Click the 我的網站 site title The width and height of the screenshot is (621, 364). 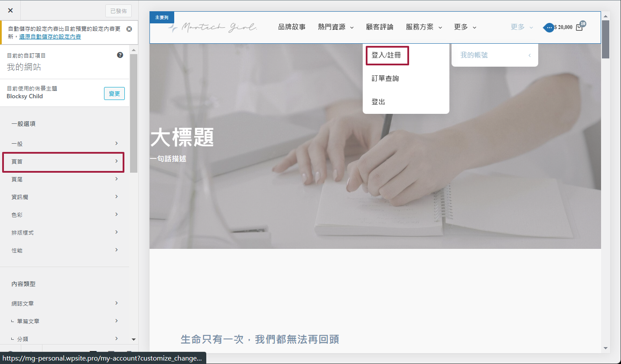[x=24, y=67]
